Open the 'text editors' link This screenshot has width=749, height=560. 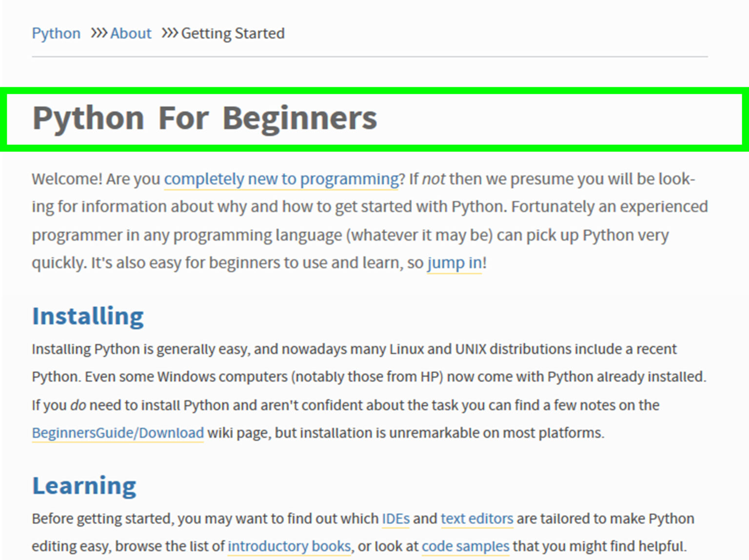coord(476,519)
